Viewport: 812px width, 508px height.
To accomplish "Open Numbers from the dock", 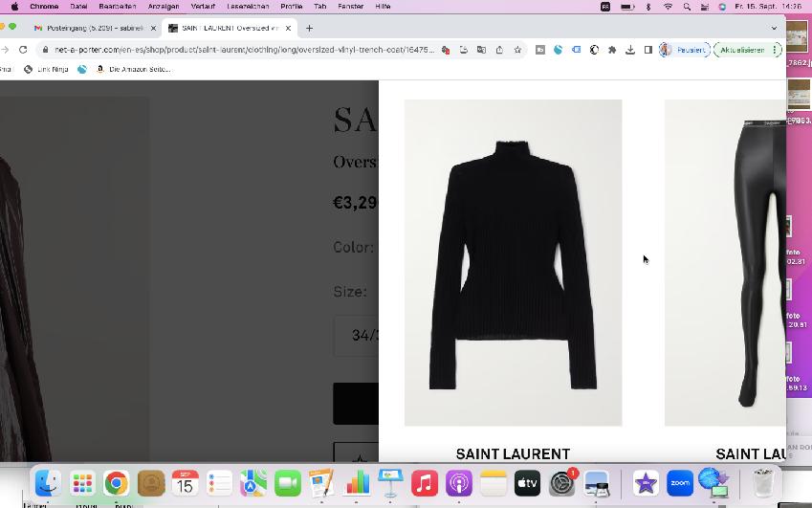I will coord(357,482).
